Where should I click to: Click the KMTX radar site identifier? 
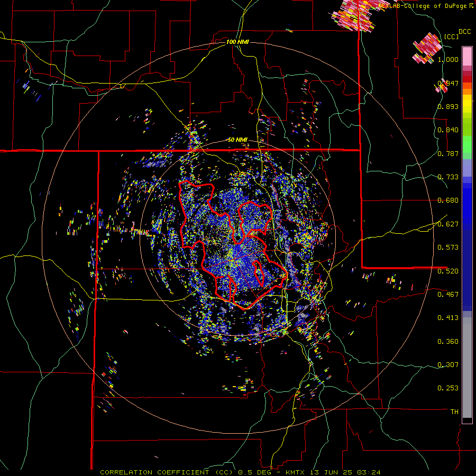coord(296,472)
